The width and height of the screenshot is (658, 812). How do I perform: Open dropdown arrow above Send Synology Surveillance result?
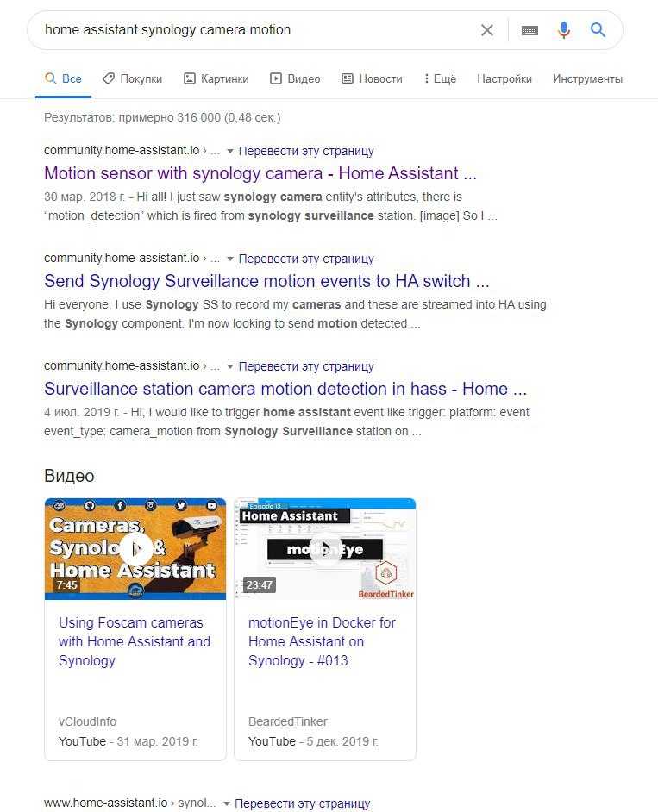(x=230, y=259)
